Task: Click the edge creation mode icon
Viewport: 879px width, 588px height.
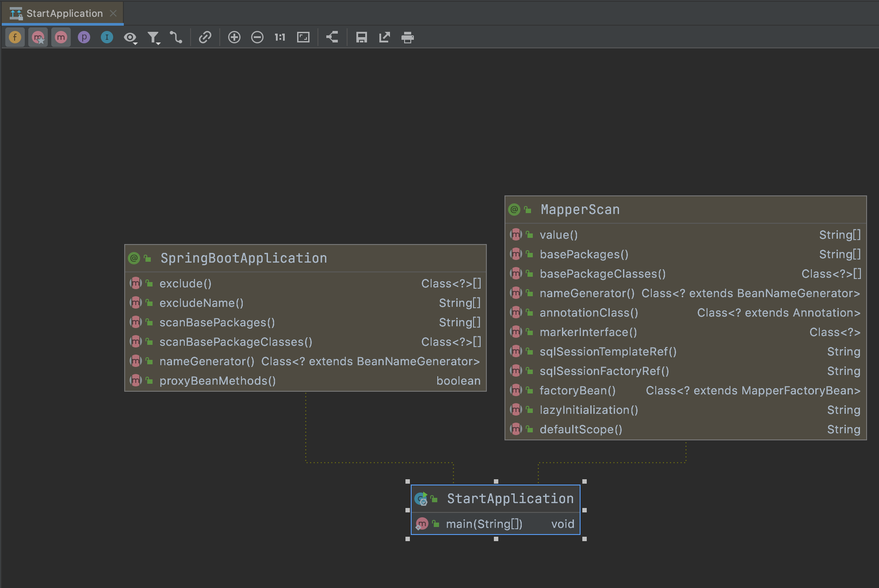Action: [176, 38]
